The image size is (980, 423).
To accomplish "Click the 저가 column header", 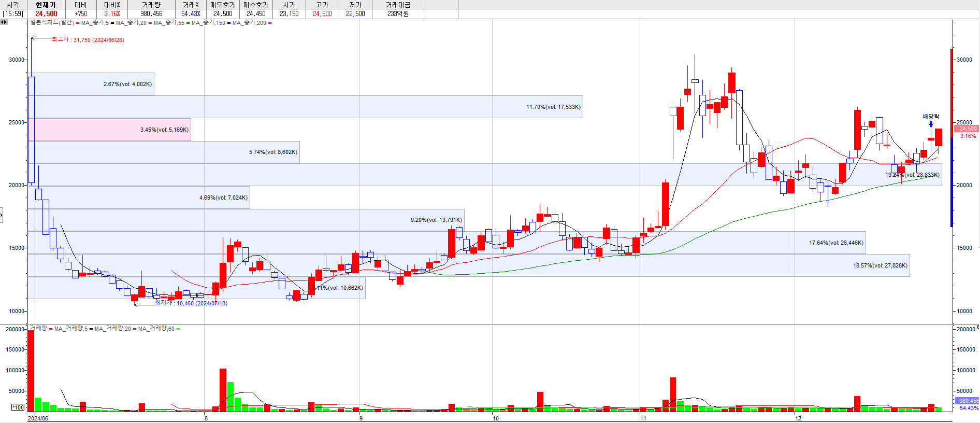I will click(355, 5).
